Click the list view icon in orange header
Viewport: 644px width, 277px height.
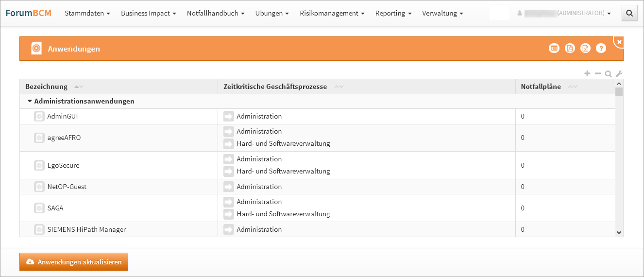pos(554,48)
